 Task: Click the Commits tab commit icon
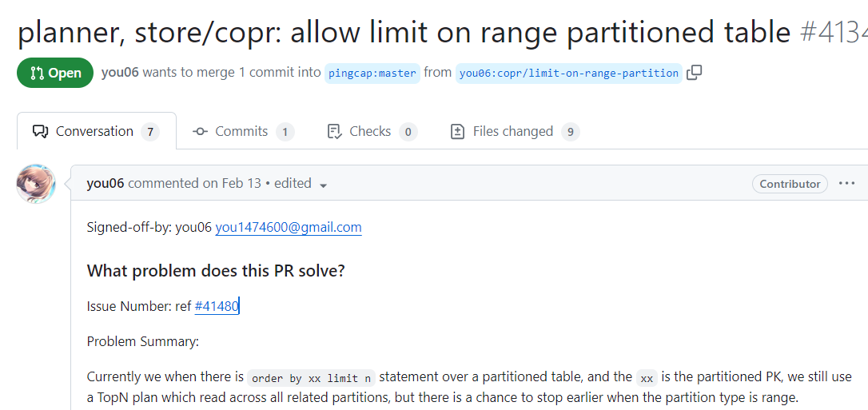point(201,132)
